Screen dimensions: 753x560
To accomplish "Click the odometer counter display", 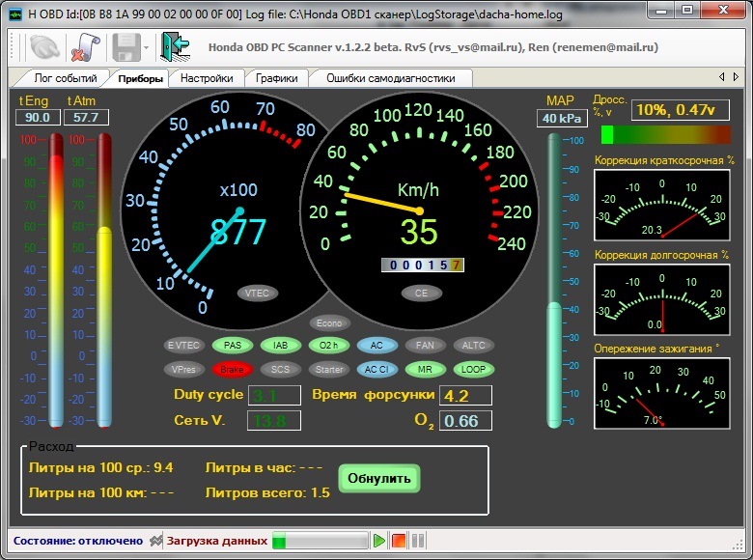I will pyautogui.click(x=423, y=266).
